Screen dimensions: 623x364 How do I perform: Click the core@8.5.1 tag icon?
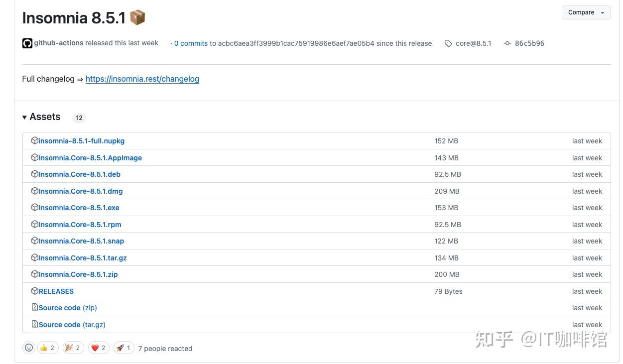[448, 43]
